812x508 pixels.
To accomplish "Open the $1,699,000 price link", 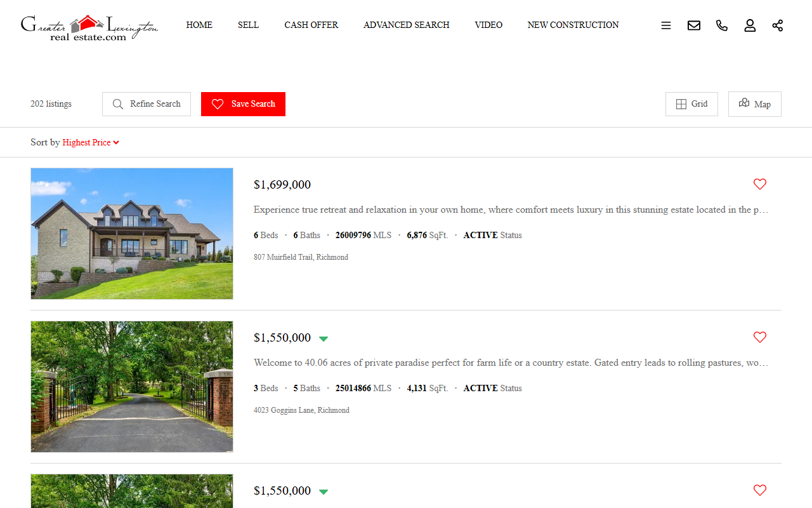I will point(282,185).
